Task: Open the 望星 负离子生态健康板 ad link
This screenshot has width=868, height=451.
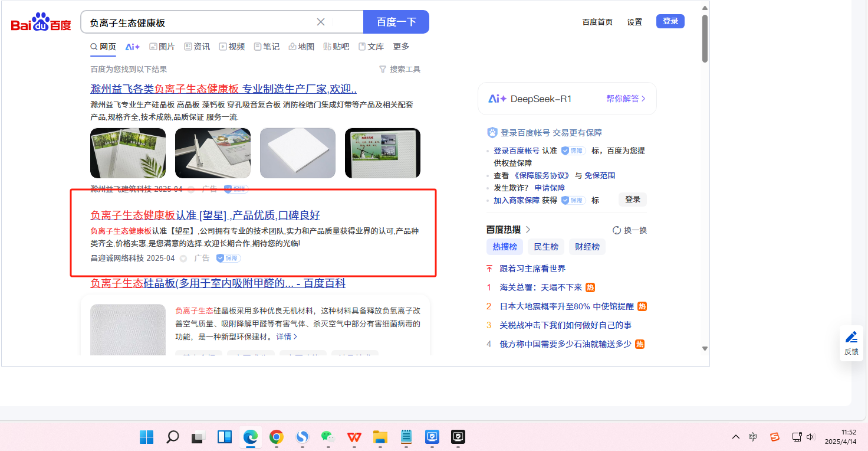Action: (205, 215)
